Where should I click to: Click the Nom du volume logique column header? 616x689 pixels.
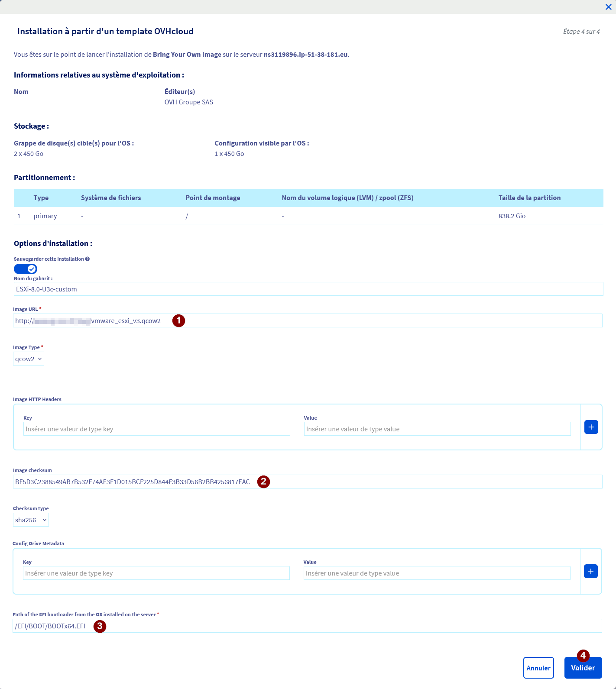(x=347, y=198)
